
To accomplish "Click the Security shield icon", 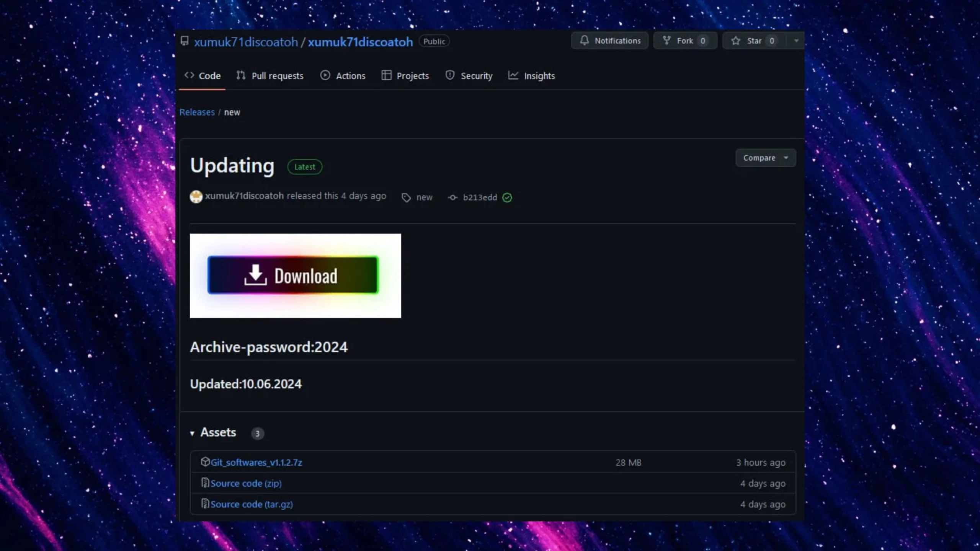I will (450, 75).
